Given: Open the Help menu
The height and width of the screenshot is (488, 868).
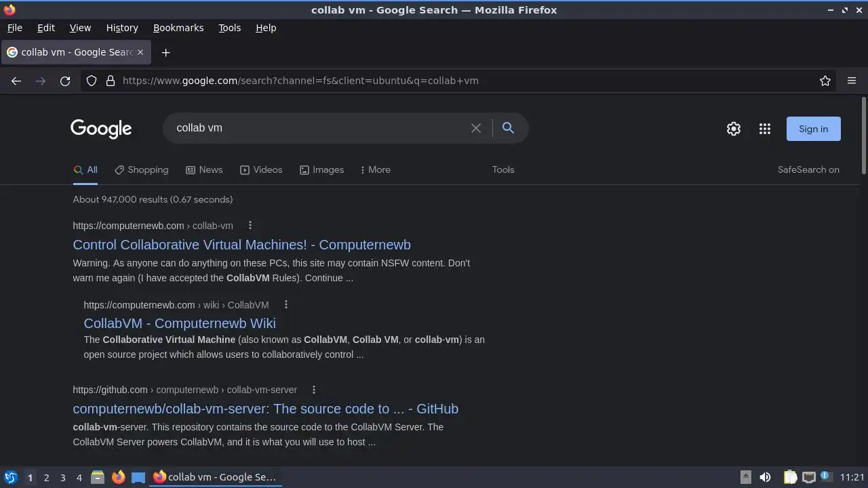Looking at the screenshot, I should click(266, 28).
